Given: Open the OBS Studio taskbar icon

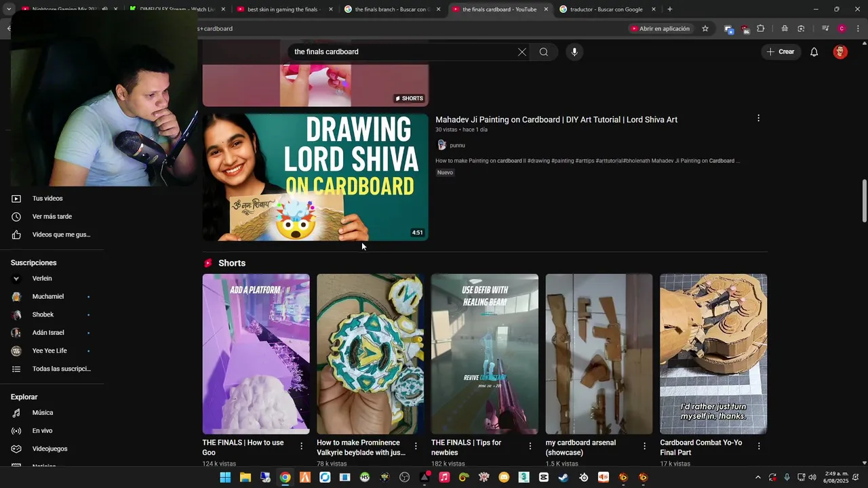Looking at the screenshot, I should pyautogui.click(x=405, y=477).
